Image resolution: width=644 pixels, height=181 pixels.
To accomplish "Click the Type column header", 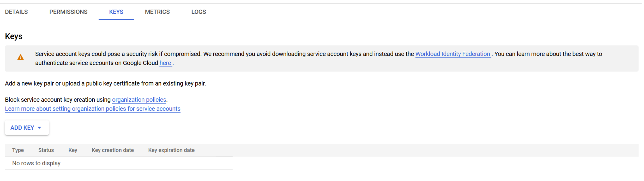I will tap(18, 150).
